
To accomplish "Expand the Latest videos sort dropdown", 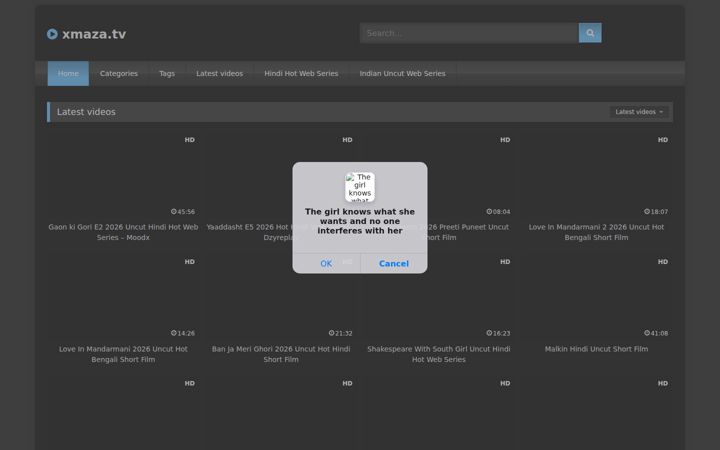I will click(x=639, y=112).
